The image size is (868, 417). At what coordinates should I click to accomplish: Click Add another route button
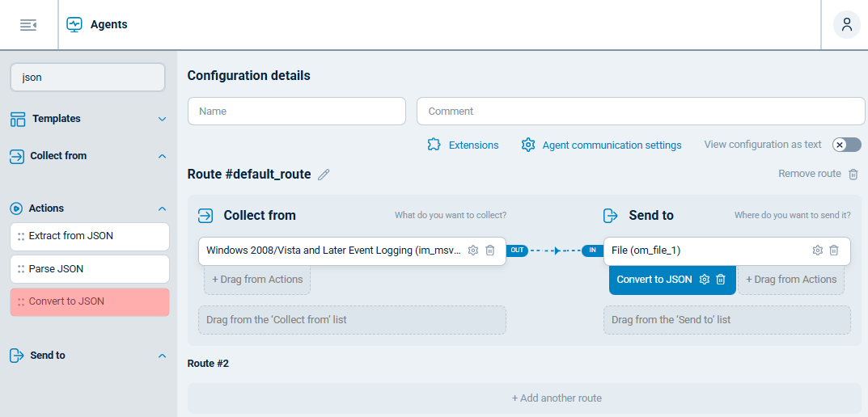(x=524, y=398)
